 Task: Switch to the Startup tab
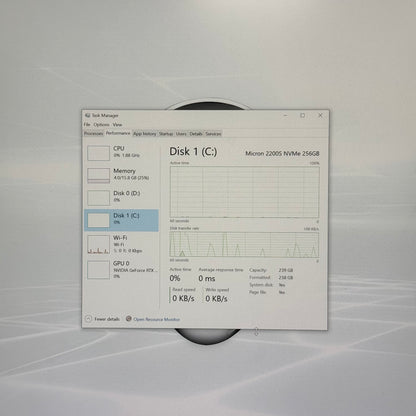166,134
